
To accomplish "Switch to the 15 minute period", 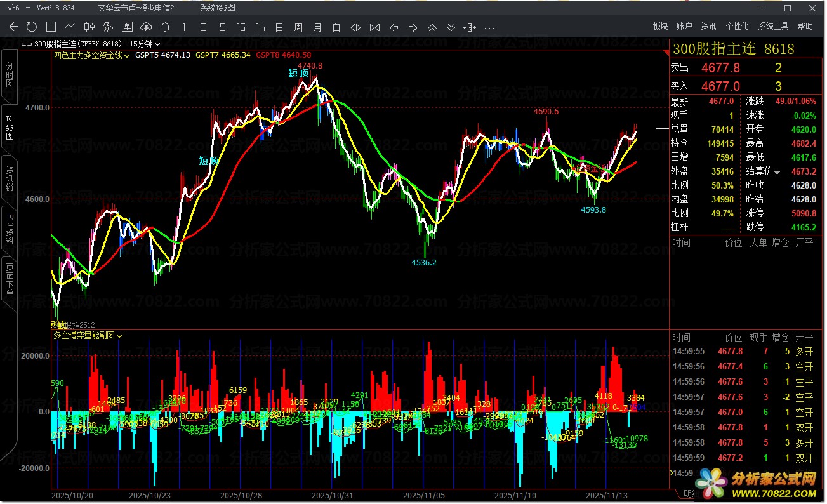I will pos(241,27).
